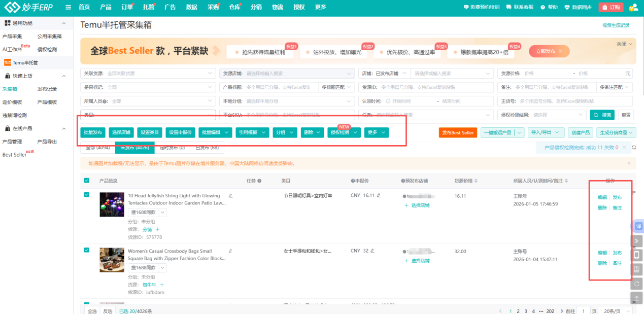This screenshot has width=644, height=314.
Task: Click the 搜索 search button
Action: [602, 115]
